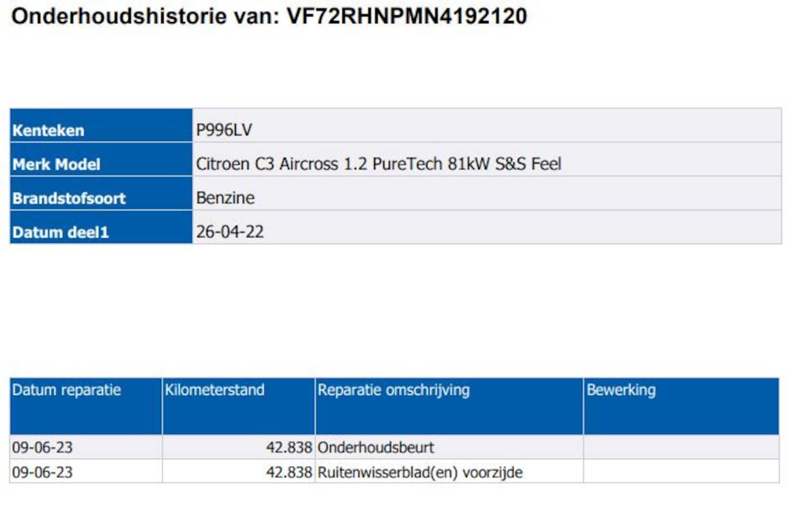
Task: Click the date value 26-04-22
Action: tap(229, 232)
